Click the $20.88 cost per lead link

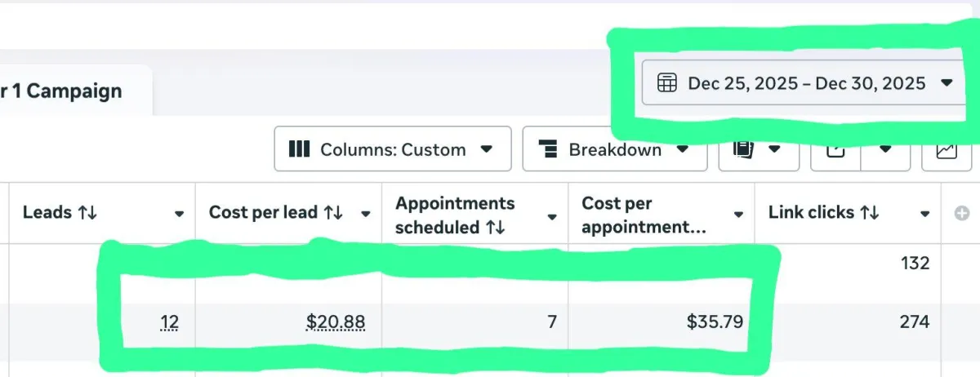point(336,322)
